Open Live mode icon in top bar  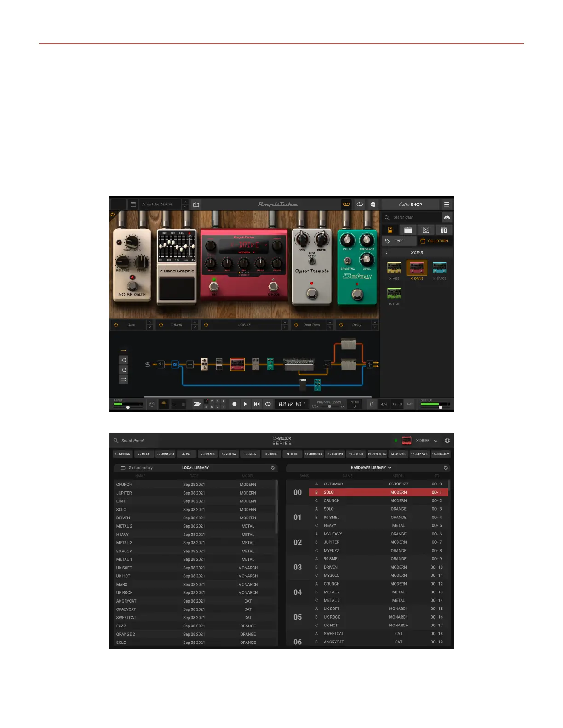(373, 205)
